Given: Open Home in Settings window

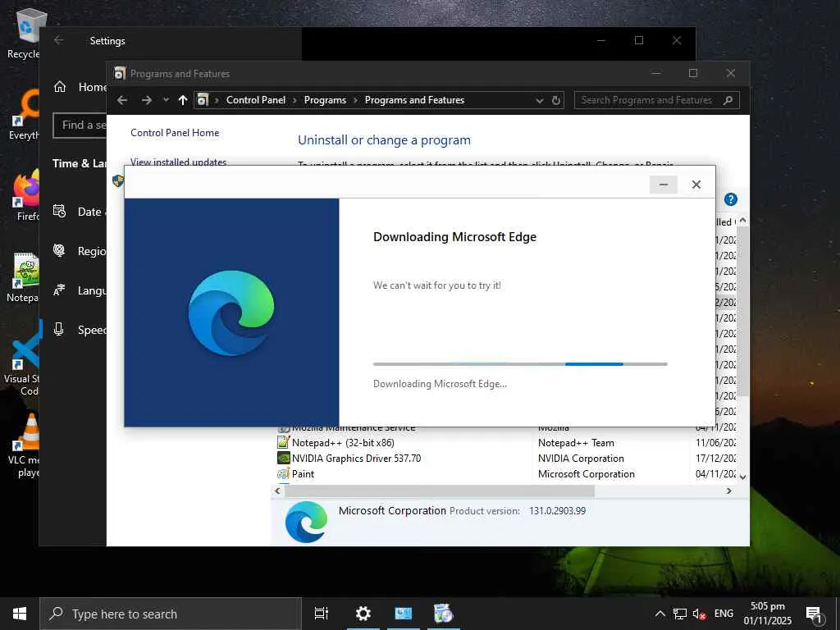Looking at the screenshot, I should (x=80, y=87).
